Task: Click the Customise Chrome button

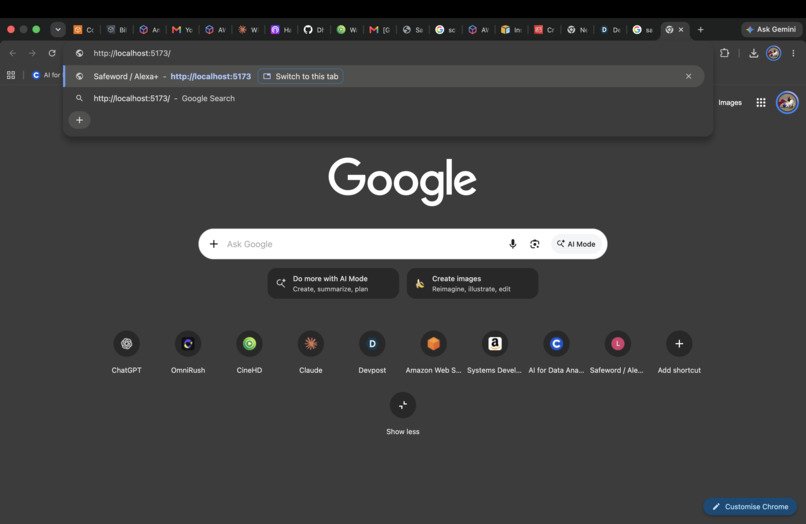Action: pyautogui.click(x=750, y=507)
